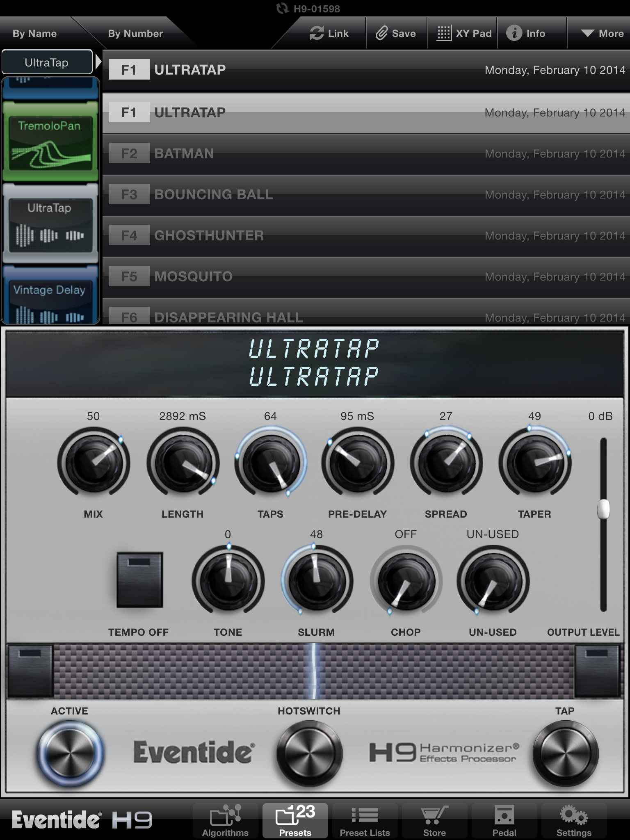Click the LENGTH knob
The width and height of the screenshot is (630, 840).
[x=183, y=463]
